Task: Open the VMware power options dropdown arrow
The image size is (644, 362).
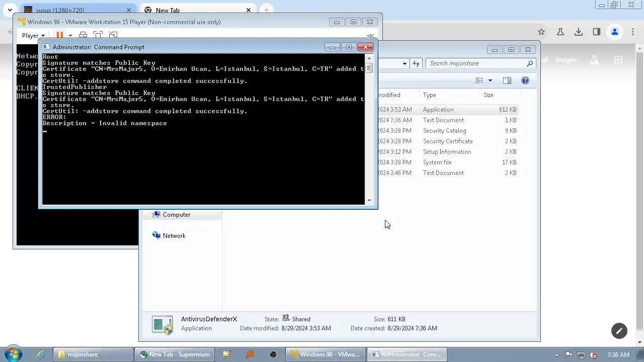Action: pyautogui.click(x=70, y=35)
